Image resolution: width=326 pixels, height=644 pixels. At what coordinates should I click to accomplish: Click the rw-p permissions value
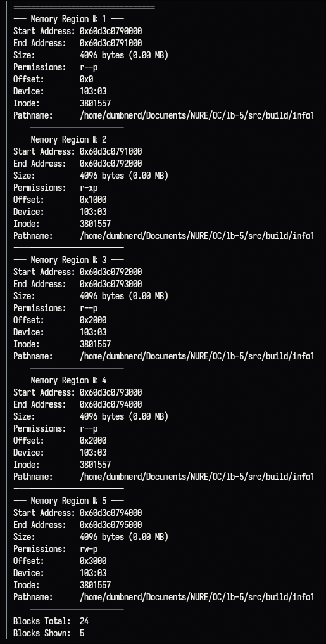pyautogui.click(x=89, y=549)
